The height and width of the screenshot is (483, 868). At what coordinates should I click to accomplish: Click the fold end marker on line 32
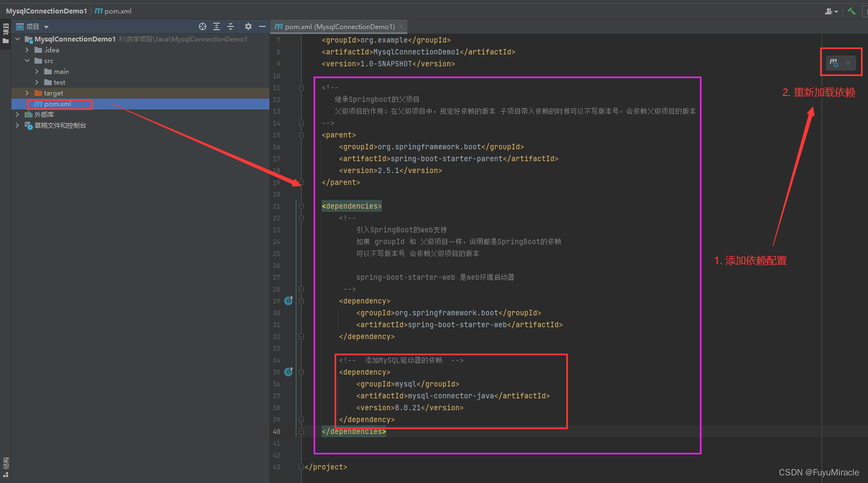click(x=302, y=336)
